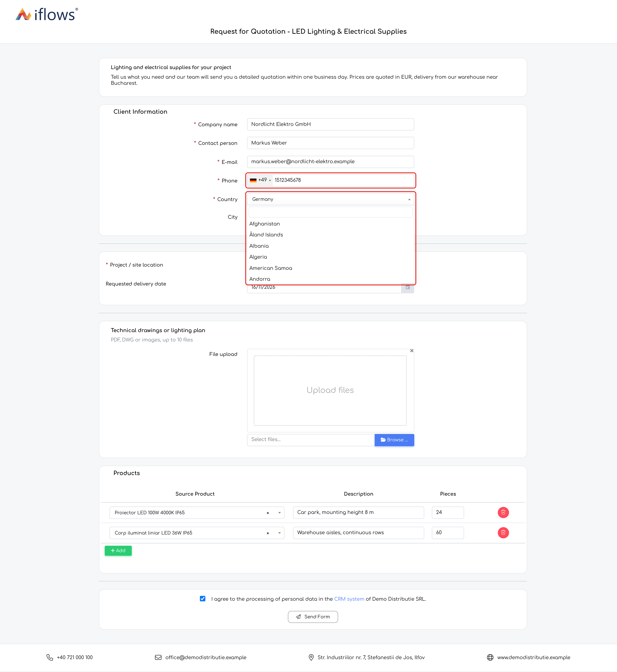The image size is (617, 672).
Task: Click the Company name field
Action: (331, 124)
